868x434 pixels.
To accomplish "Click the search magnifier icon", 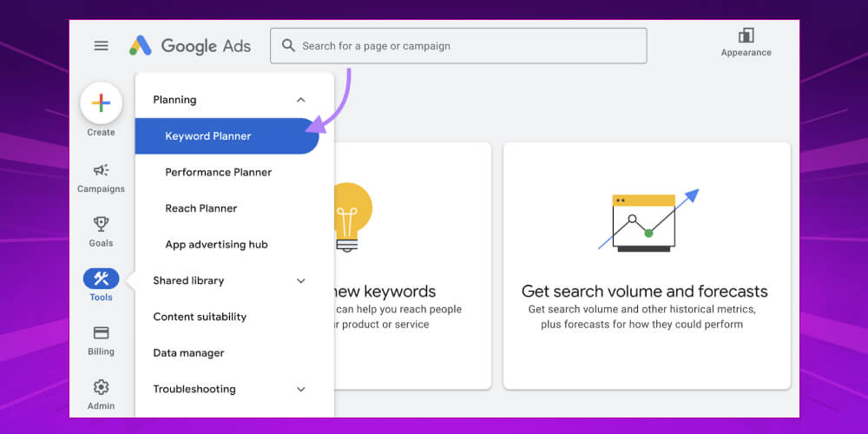I will click(288, 45).
